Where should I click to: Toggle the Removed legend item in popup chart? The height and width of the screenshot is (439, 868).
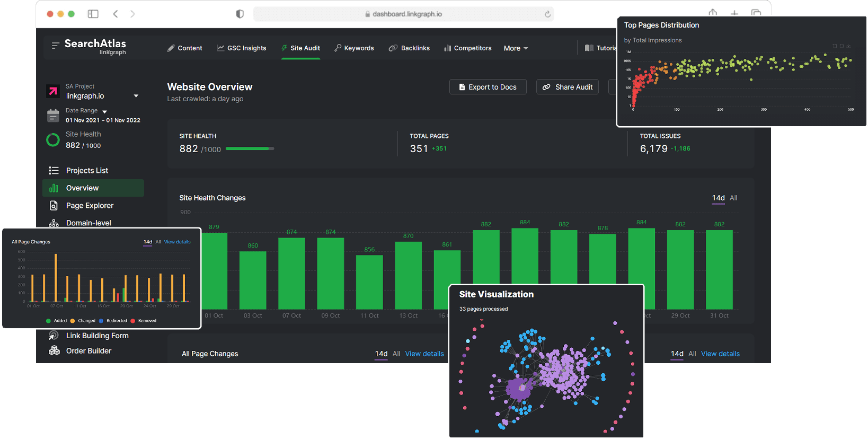pos(143,321)
